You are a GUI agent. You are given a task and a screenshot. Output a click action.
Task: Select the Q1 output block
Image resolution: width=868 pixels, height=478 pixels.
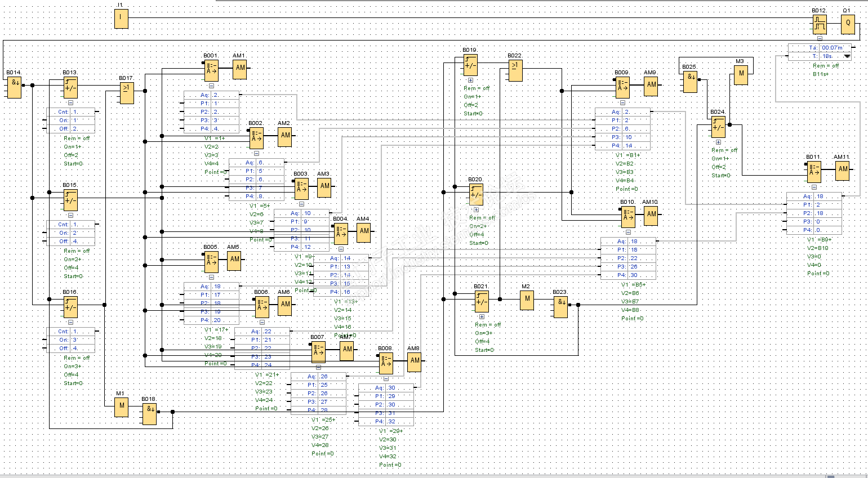click(x=848, y=24)
